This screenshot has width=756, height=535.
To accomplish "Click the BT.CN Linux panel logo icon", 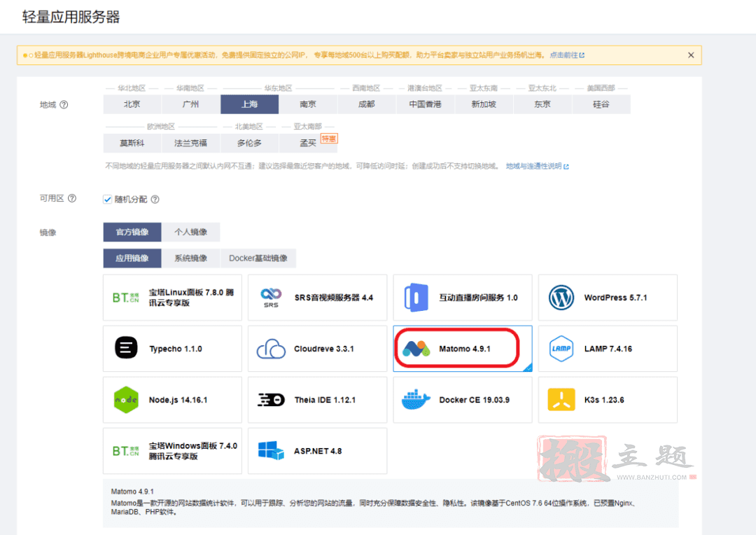I will point(125,298).
